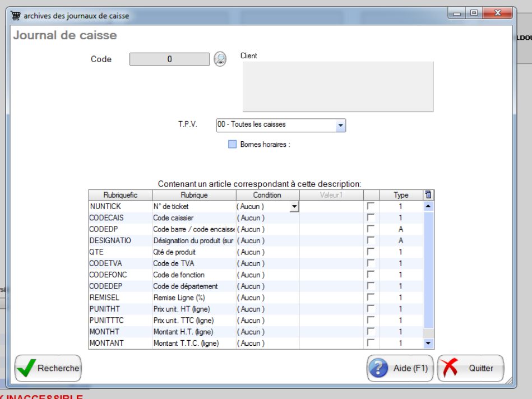
Task: Expand Condition dropdown for N° de ticket
Action: [294, 207]
